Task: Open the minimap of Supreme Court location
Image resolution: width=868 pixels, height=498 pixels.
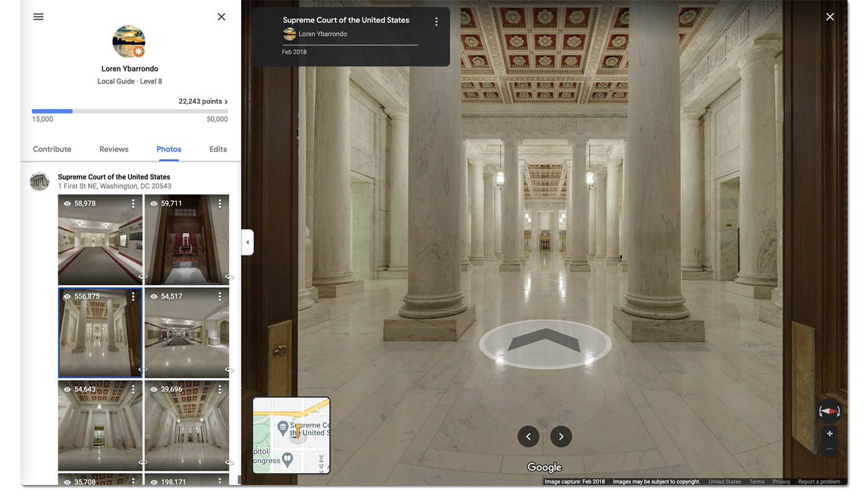Action: [291, 435]
